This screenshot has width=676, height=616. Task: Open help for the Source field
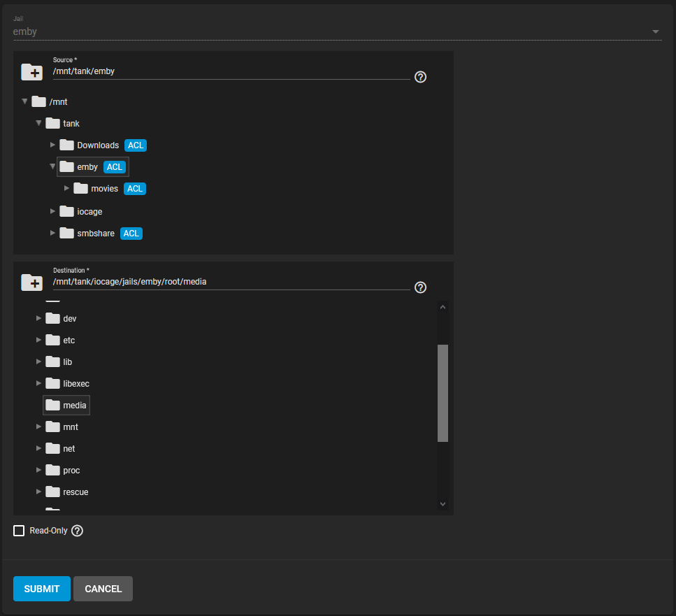(420, 77)
